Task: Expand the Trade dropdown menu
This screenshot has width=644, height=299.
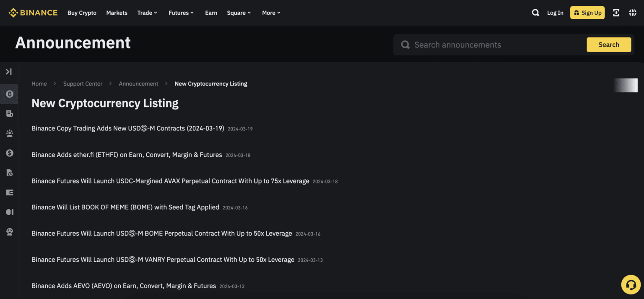Action: [x=147, y=13]
